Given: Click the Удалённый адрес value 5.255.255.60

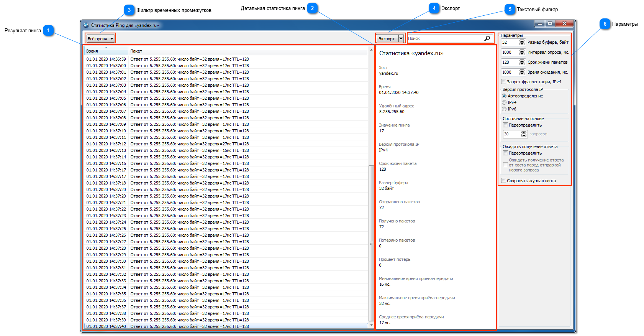Looking at the screenshot, I should (392, 112).
